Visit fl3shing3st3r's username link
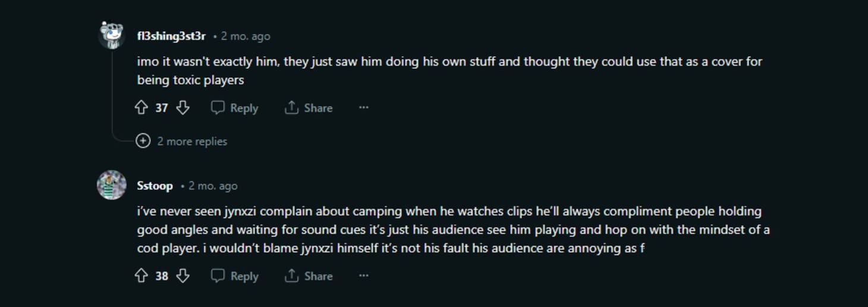Screen dimensions: 868x307 click(x=171, y=36)
